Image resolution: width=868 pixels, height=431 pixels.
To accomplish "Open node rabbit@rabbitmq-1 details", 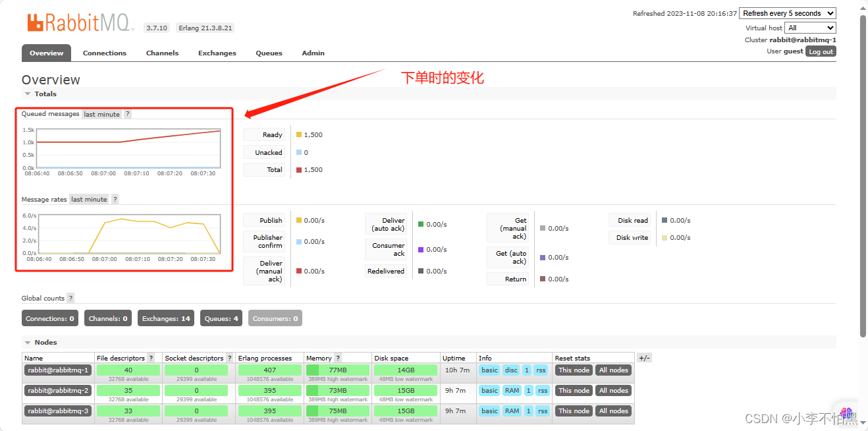I will (x=58, y=370).
